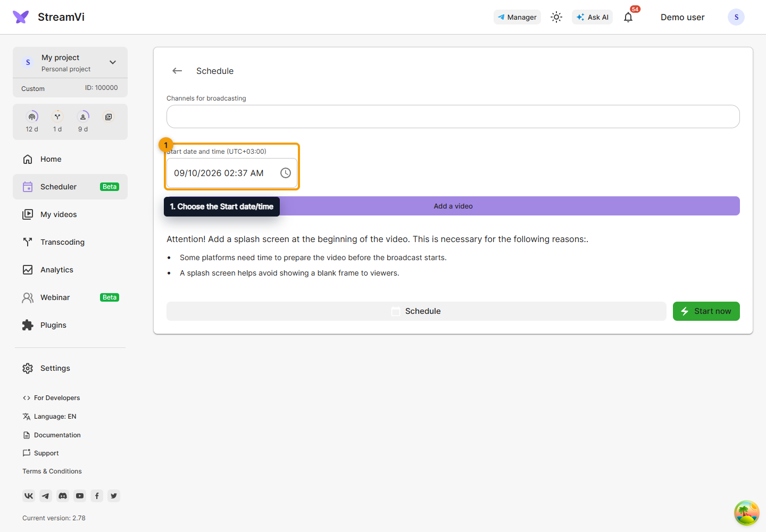Open the YouTube social icon

point(80,496)
